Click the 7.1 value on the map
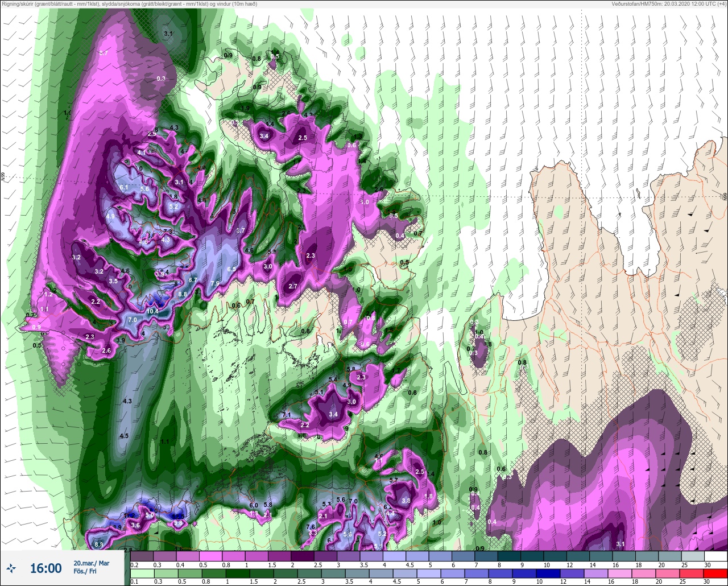Screen dimensions: 728x586 pyautogui.click(x=287, y=415)
